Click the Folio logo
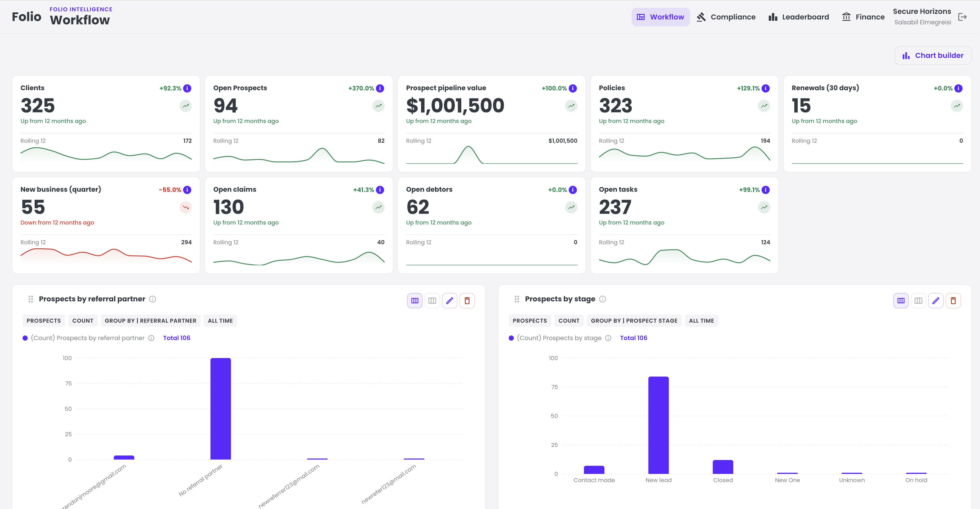This screenshot has height=509, width=980. pyautogui.click(x=26, y=17)
